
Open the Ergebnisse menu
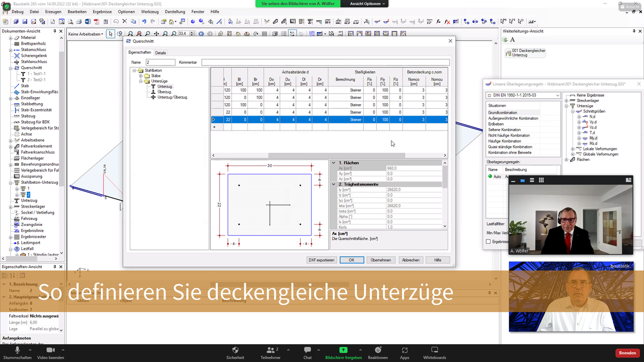102,12
